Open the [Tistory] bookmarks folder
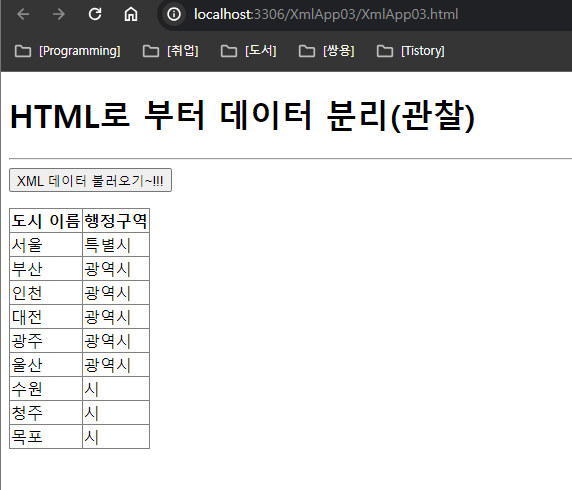572x490 pixels. [410, 51]
